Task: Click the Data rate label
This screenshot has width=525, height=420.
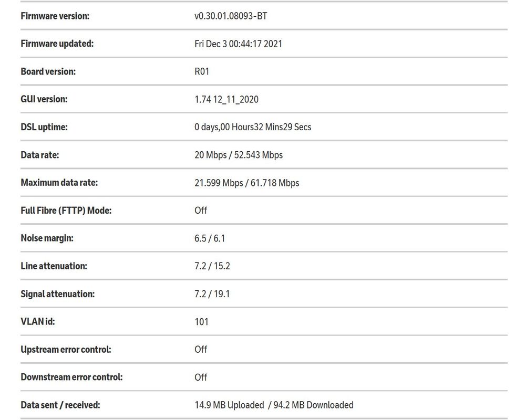Action: click(x=39, y=155)
